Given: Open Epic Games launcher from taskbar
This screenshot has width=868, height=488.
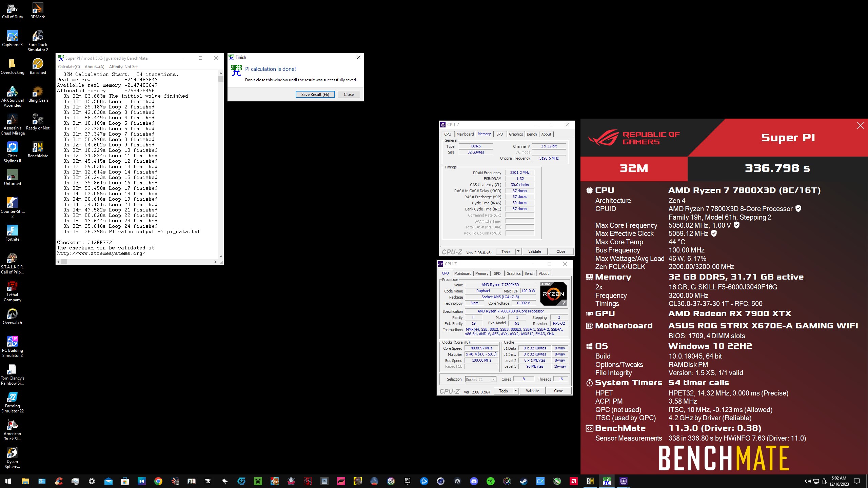Looking at the screenshot, I should (x=407, y=481).
